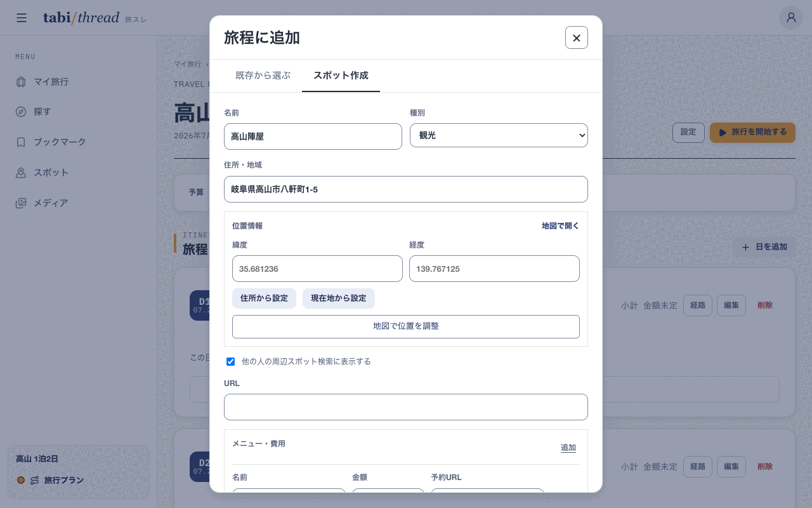
Task: Click 編集 button for day D2
Action: (x=731, y=467)
